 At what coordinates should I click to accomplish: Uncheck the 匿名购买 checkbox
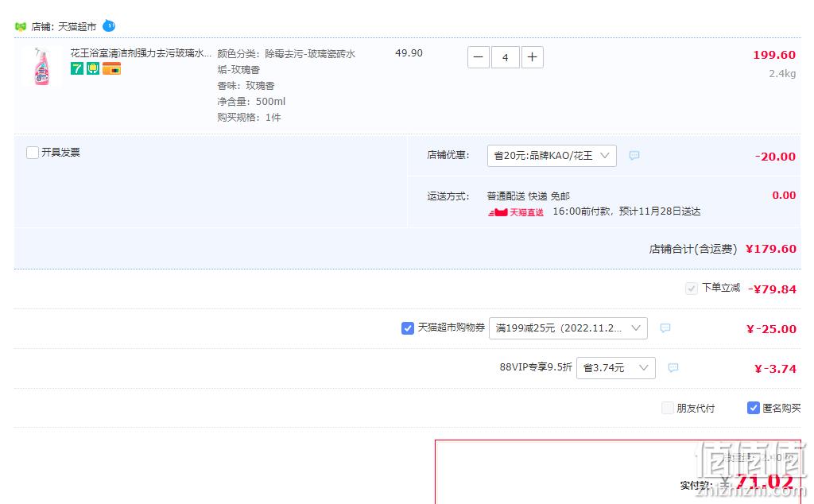754,408
